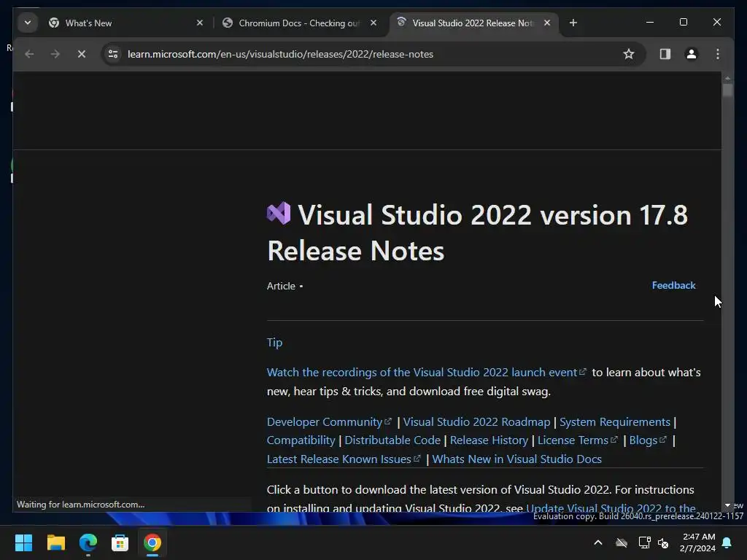Click the Feedback link
747x560 pixels.
[673, 285]
